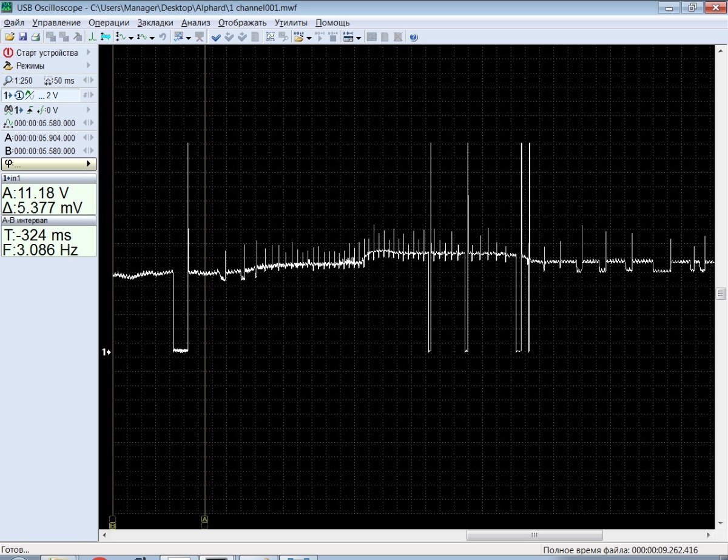Open the Управление menu
Screen dimensions: 728x560
point(56,22)
